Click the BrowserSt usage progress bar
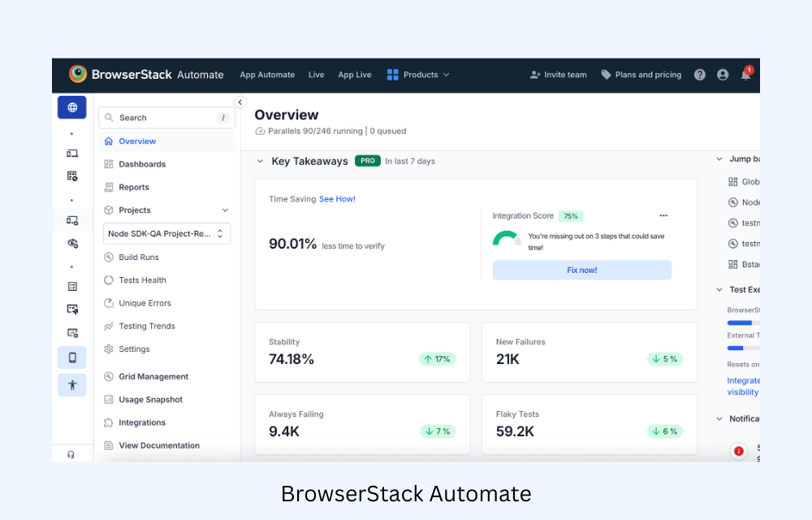The width and height of the screenshot is (812, 520). tap(744, 323)
